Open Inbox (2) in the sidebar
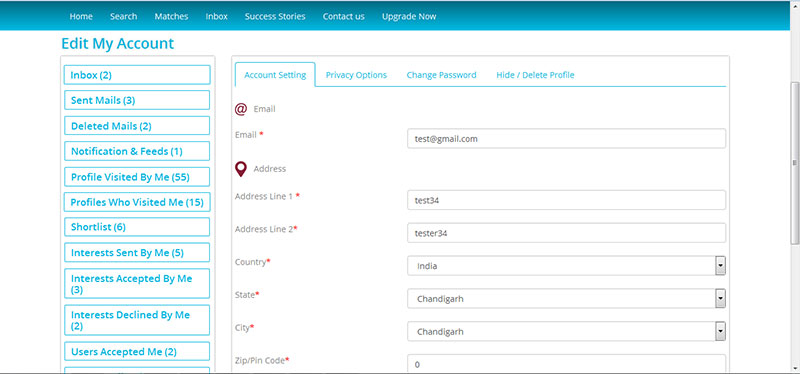 (x=137, y=75)
